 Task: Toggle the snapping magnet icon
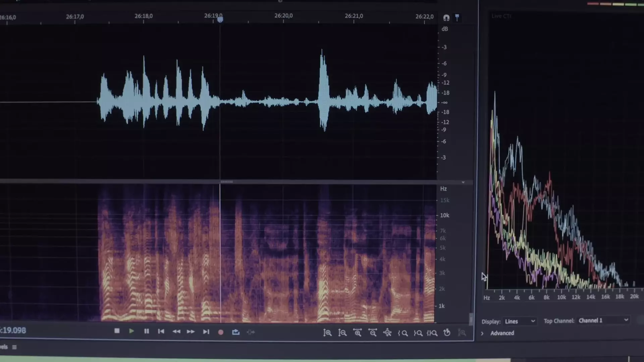point(446,18)
